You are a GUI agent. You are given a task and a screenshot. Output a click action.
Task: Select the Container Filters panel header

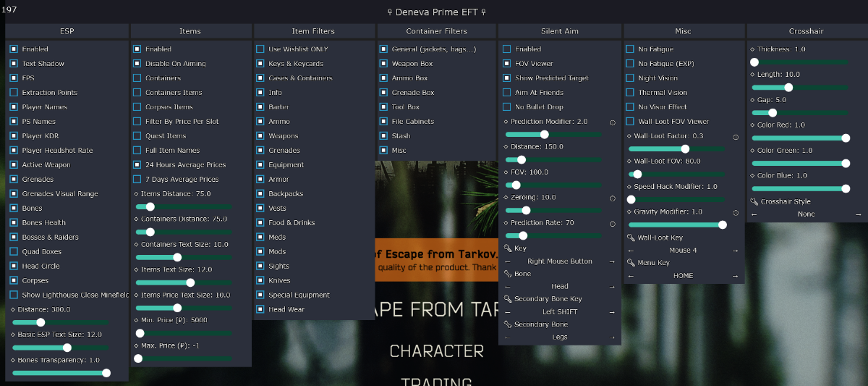point(436,31)
